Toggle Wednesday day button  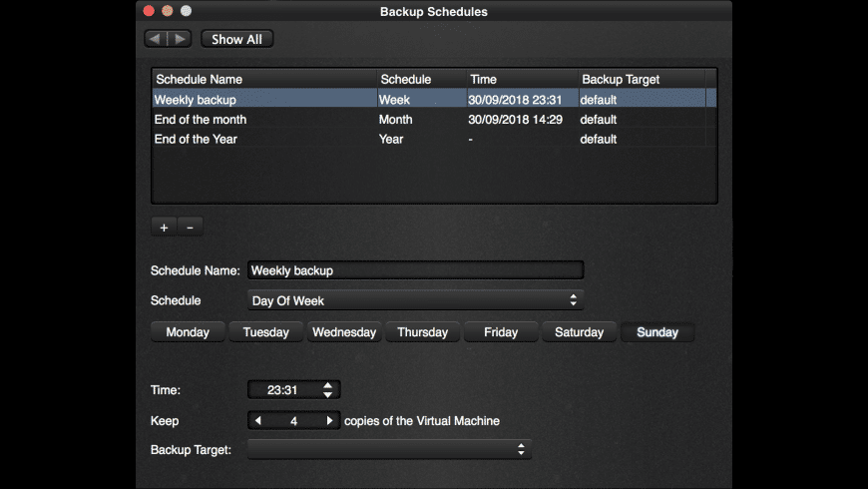[344, 332]
